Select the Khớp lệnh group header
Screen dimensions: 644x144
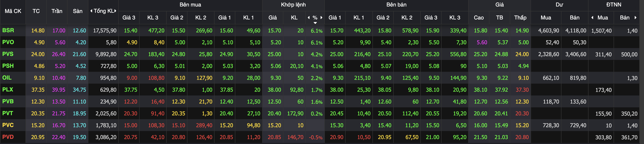tap(293, 5)
